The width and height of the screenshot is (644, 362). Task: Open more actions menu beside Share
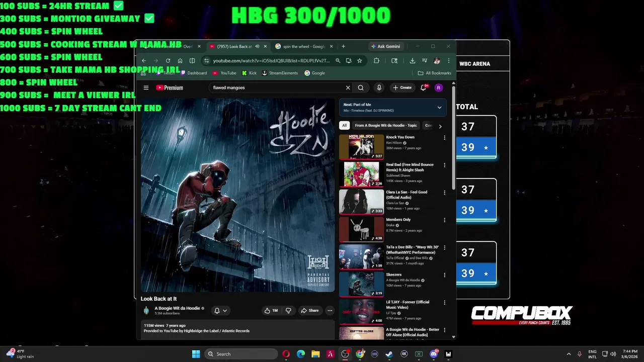[330, 311]
